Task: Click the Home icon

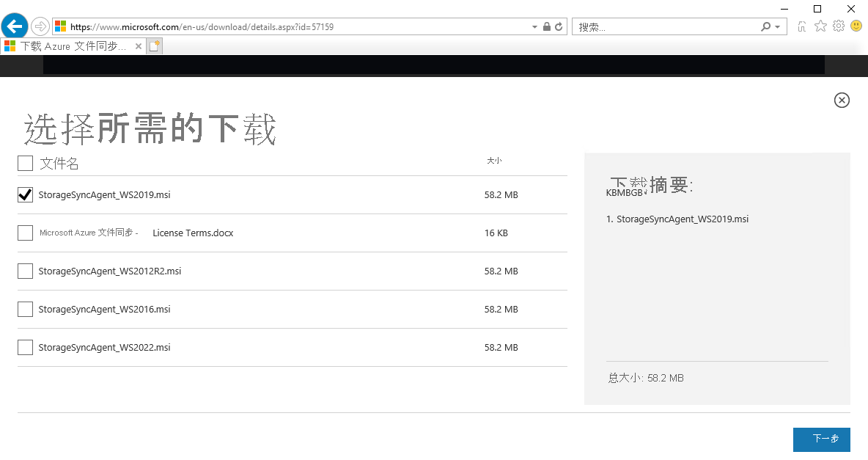Action: (x=801, y=26)
